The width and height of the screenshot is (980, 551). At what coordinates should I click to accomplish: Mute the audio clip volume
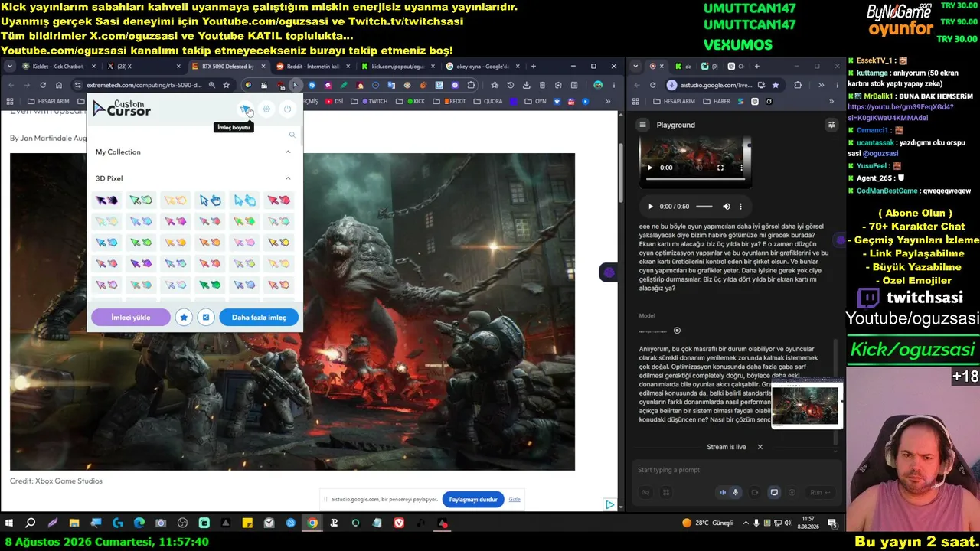pos(727,207)
